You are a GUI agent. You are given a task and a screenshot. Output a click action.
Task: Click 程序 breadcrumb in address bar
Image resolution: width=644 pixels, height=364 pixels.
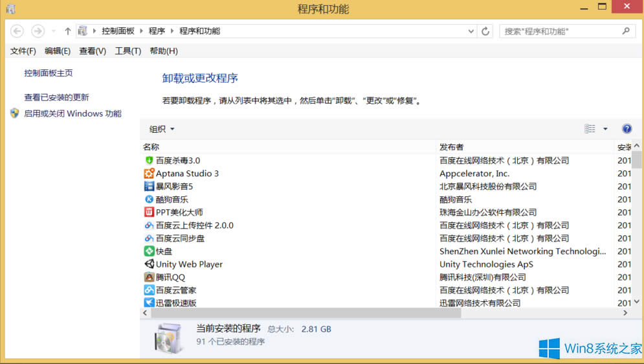[157, 31]
